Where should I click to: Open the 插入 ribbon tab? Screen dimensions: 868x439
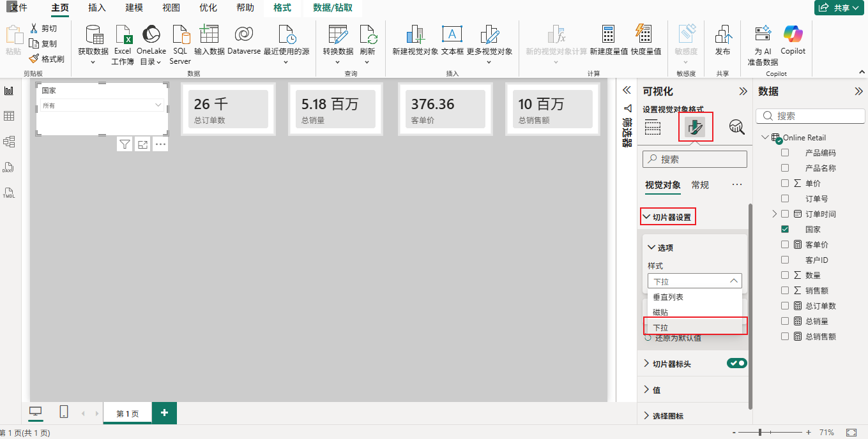[x=97, y=8]
